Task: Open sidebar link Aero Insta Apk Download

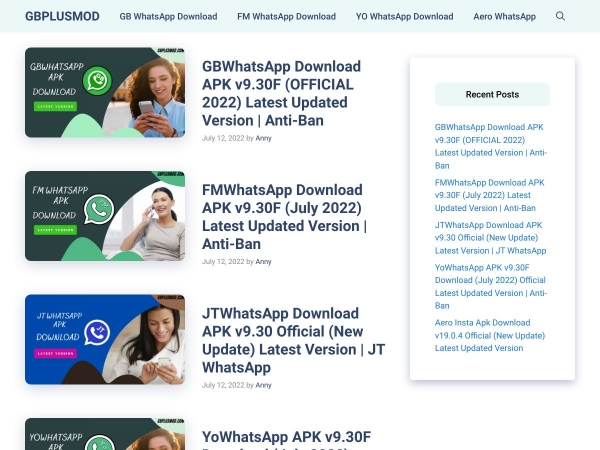Action: pos(490,335)
